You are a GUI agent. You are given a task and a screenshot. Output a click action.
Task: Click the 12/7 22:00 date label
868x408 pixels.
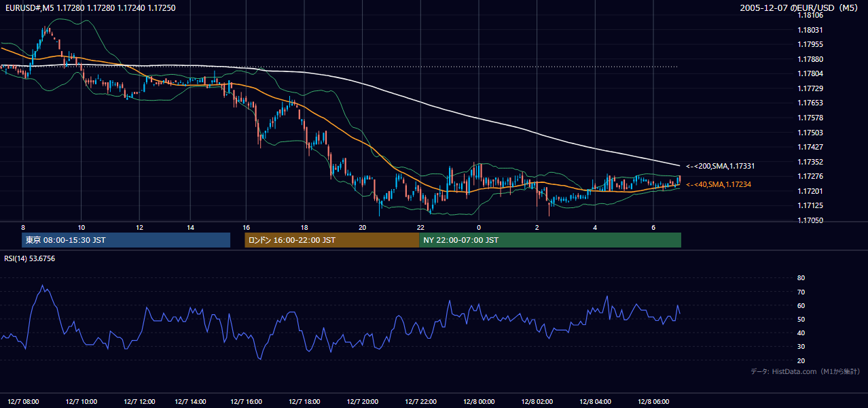[x=421, y=402]
